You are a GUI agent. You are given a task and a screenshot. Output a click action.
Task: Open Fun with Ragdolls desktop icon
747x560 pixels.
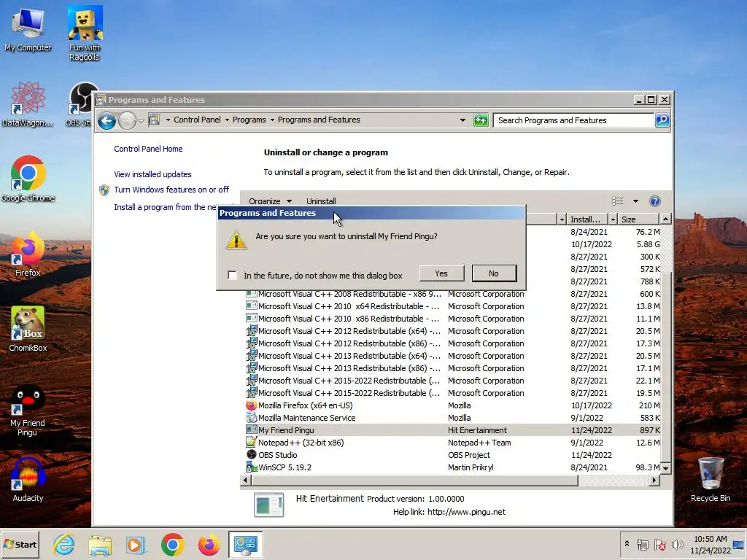click(x=85, y=34)
